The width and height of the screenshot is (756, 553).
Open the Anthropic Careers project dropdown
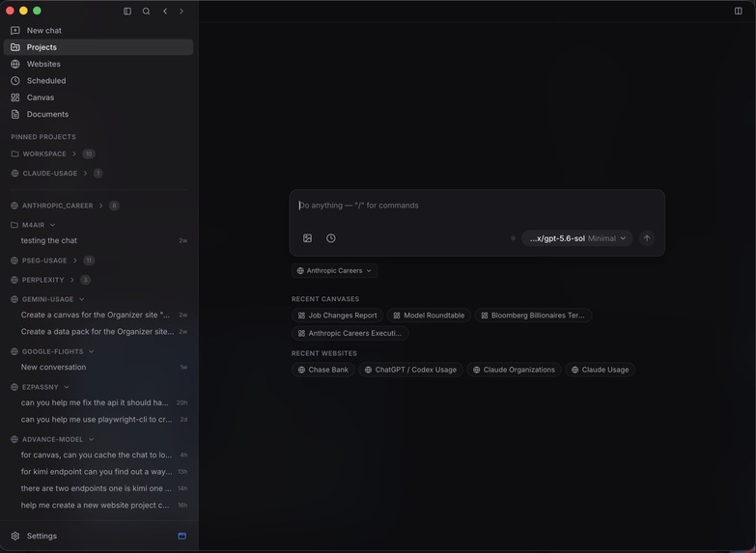(x=334, y=271)
